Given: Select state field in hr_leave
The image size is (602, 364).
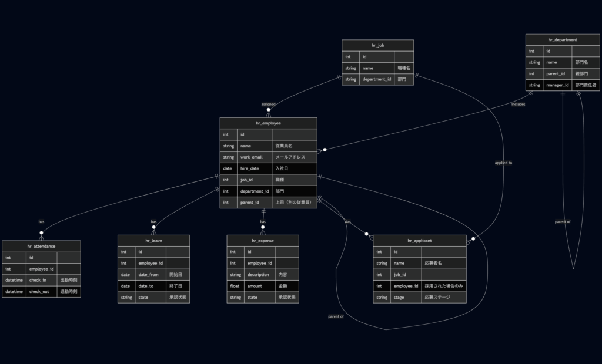Looking at the screenshot, I should 150,297.
